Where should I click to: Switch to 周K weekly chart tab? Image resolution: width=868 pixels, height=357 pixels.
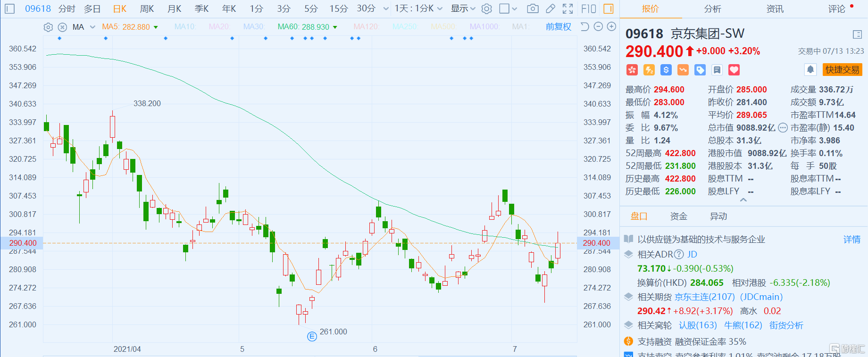click(x=147, y=8)
